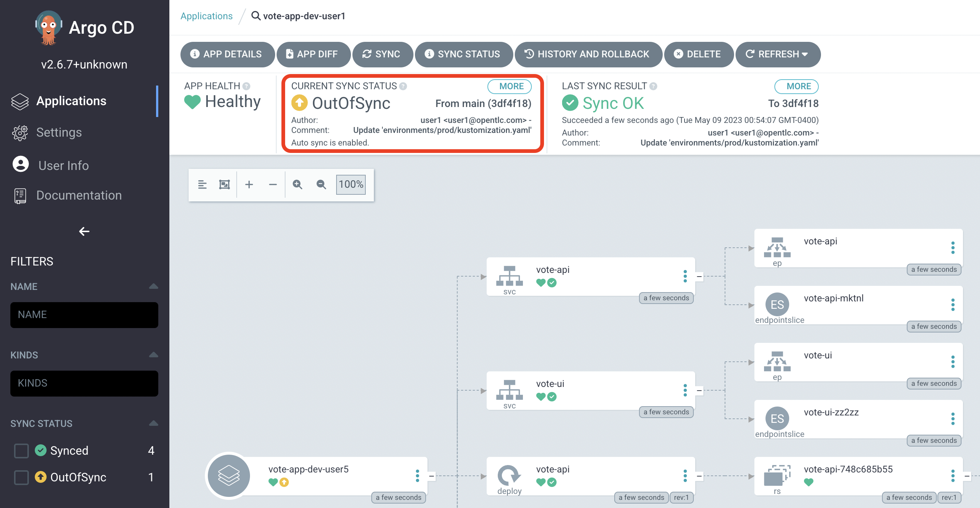The width and height of the screenshot is (980, 508).
Task: Enable the Synced sync status filter
Action: [21, 450]
